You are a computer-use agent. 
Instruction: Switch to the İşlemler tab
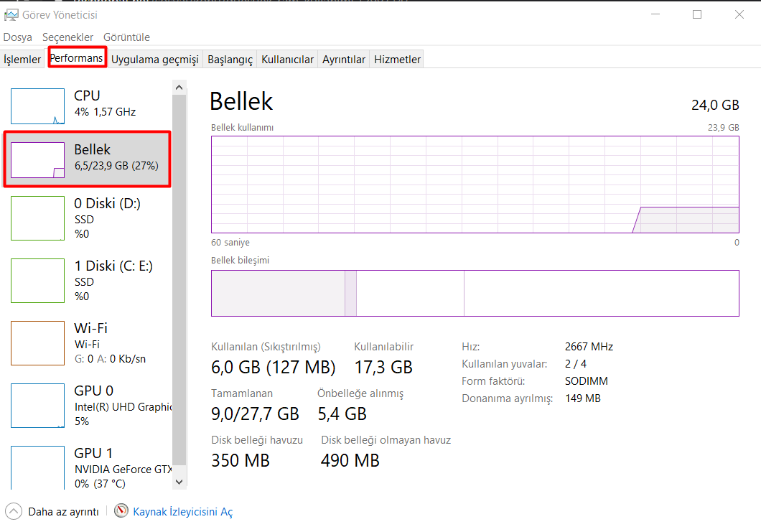(23, 60)
